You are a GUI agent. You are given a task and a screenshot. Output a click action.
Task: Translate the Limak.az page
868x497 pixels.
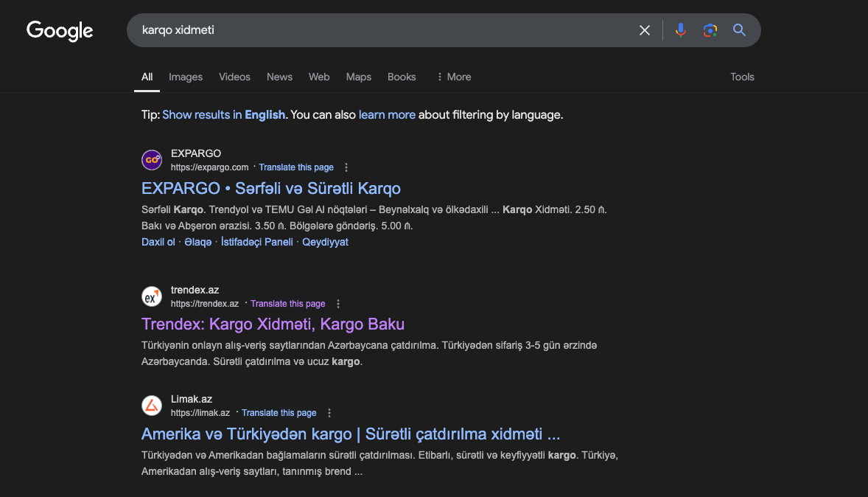[x=279, y=413]
